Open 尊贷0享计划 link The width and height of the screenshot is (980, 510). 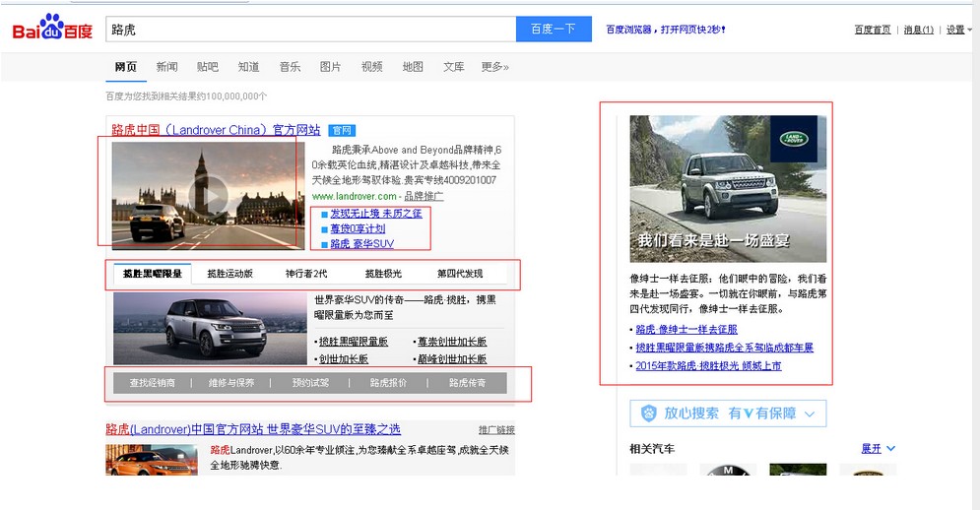pyautogui.click(x=359, y=228)
